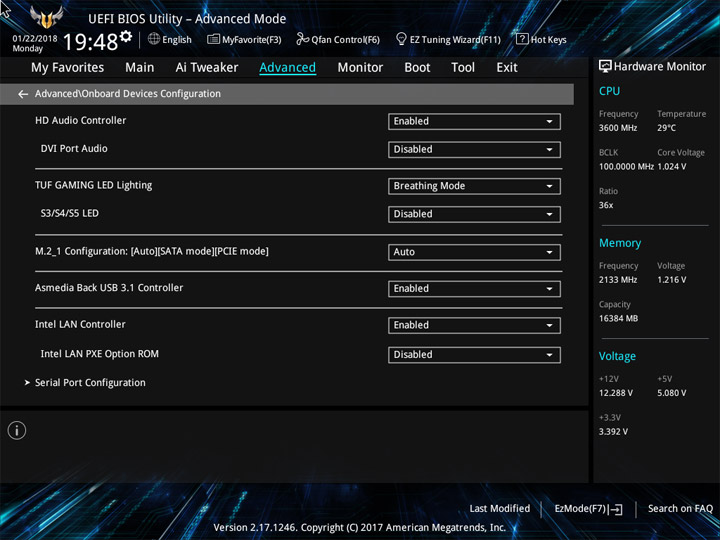The height and width of the screenshot is (540, 720).
Task: Switch to Monitor tab
Action: [x=360, y=68]
